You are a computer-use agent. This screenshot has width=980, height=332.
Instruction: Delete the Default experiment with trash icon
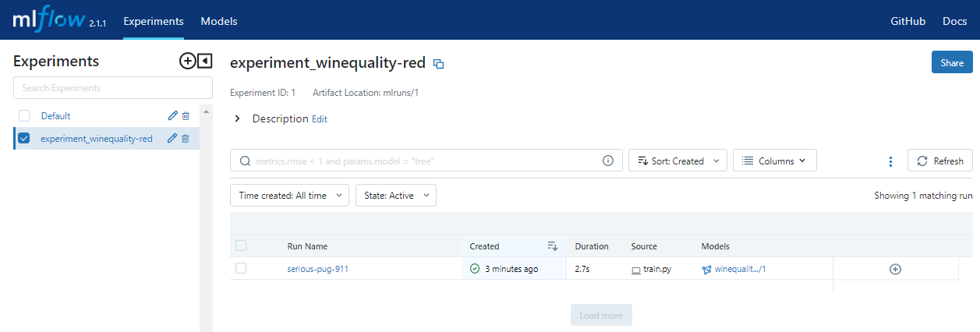coord(186,115)
